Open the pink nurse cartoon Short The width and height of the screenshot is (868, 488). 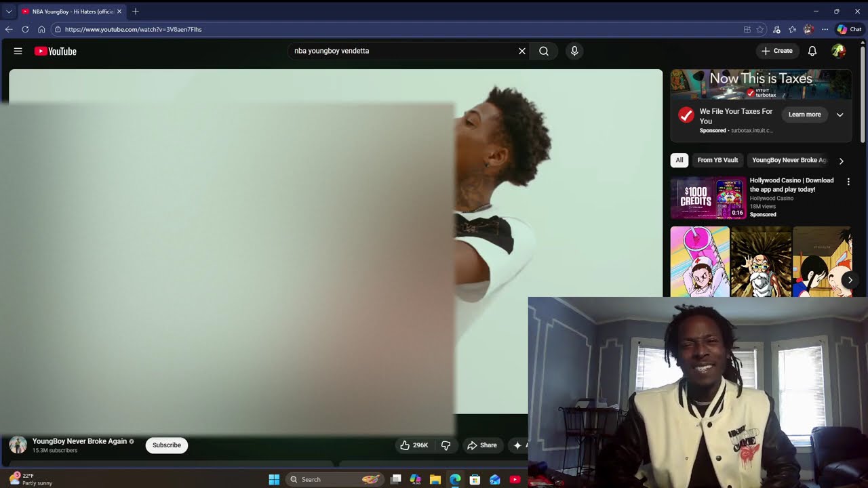tap(700, 262)
